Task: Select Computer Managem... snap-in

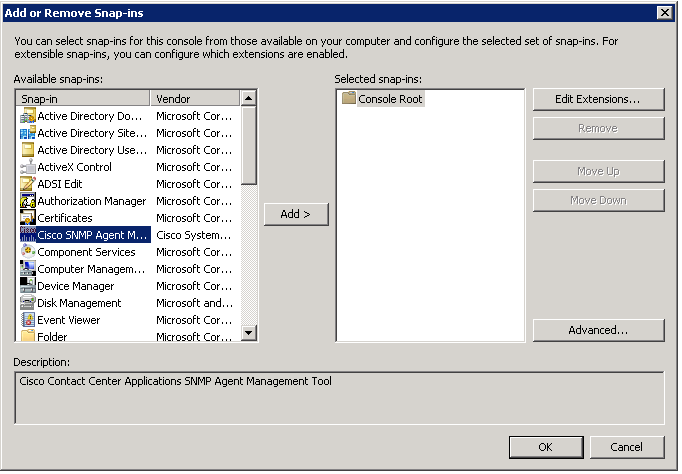Action: tap(91, 269)
